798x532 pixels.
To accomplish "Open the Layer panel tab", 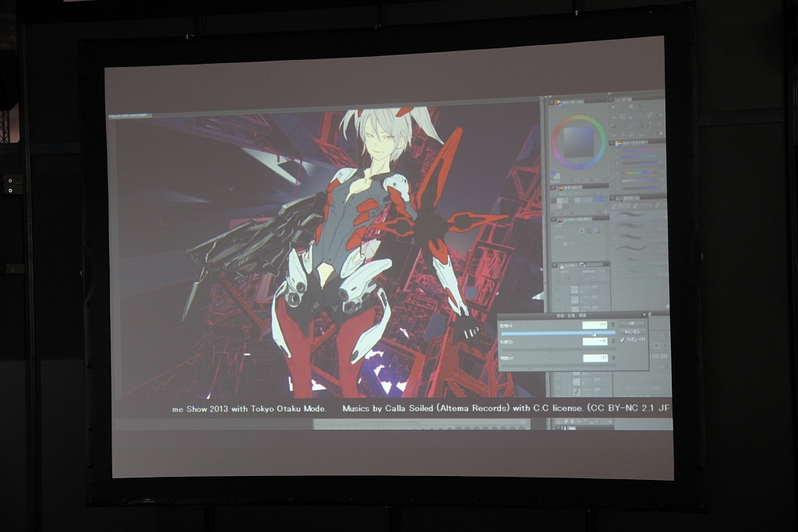I will (568, 265).
